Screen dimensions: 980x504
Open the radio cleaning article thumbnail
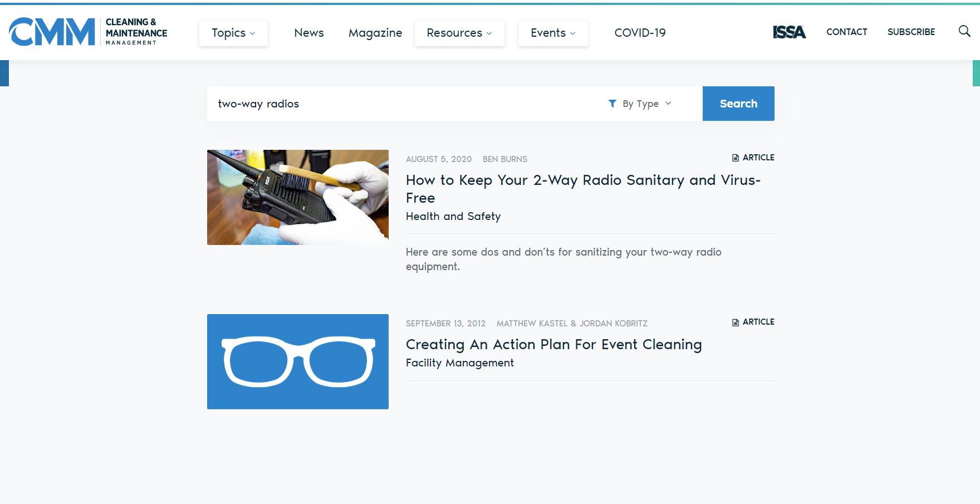[x=298, y=197]
